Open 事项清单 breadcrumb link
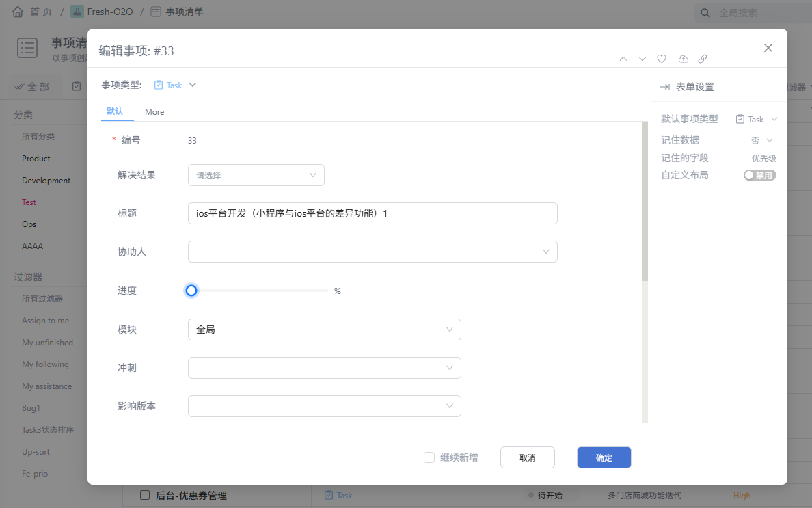The width and height of the screenshot is (812, 508). (x=185, y=12)
